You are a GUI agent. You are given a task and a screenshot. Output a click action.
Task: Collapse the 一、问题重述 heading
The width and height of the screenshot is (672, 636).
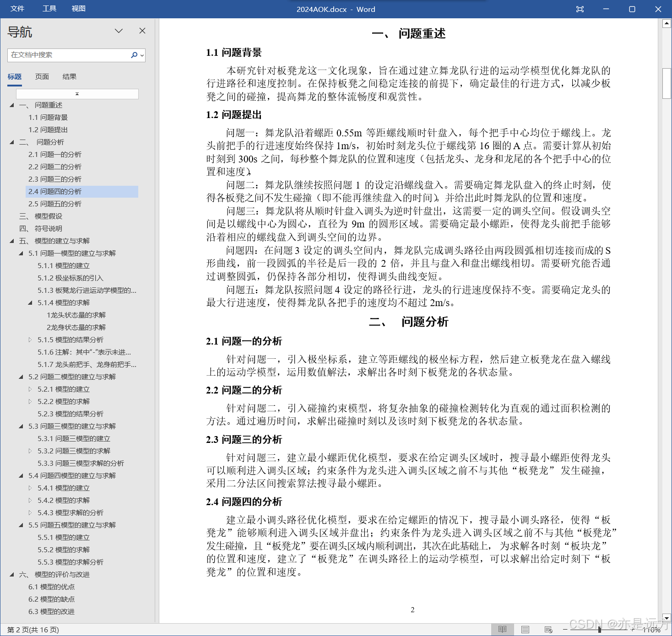12,105
